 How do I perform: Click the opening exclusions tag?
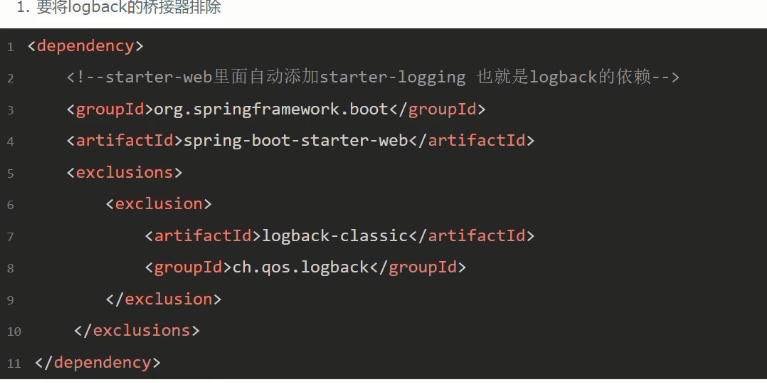[x=124, y=172]
